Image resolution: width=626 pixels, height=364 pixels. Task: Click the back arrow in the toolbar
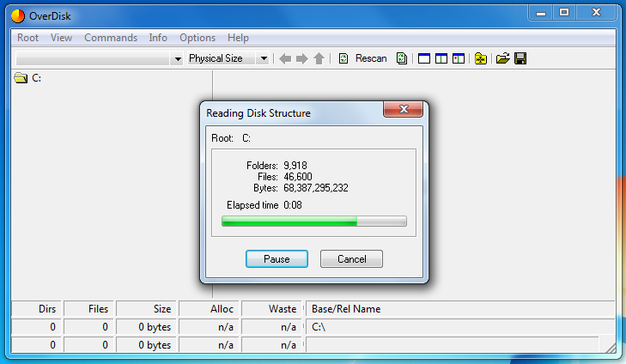pyautogui.click(x=285, y=58)
